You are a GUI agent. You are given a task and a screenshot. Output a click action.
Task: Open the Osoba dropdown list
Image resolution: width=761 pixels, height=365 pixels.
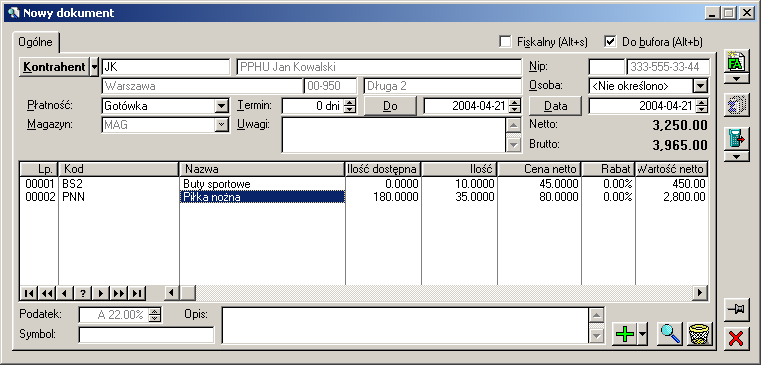(x=700, y=86)
